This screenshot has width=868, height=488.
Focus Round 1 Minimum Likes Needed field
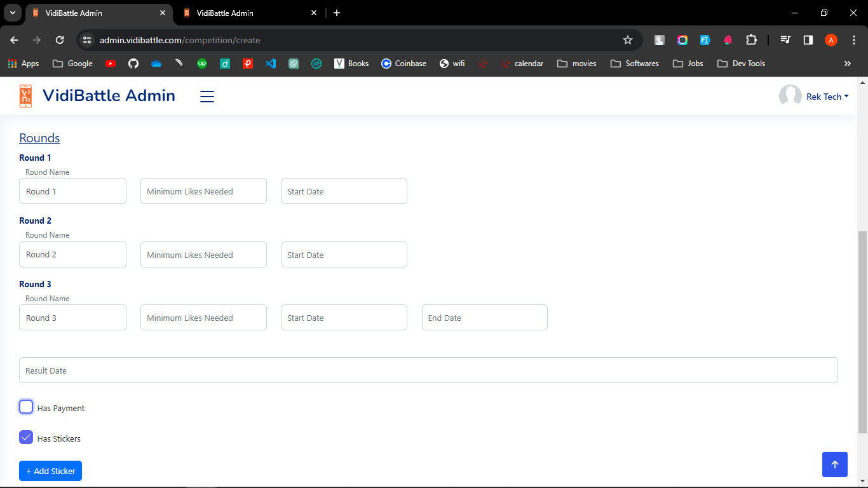click(203, 191)
